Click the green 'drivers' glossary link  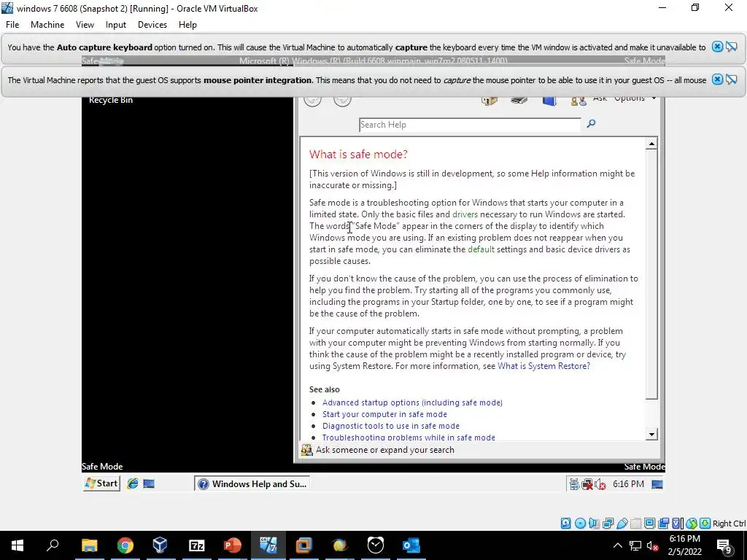[465, 214]
